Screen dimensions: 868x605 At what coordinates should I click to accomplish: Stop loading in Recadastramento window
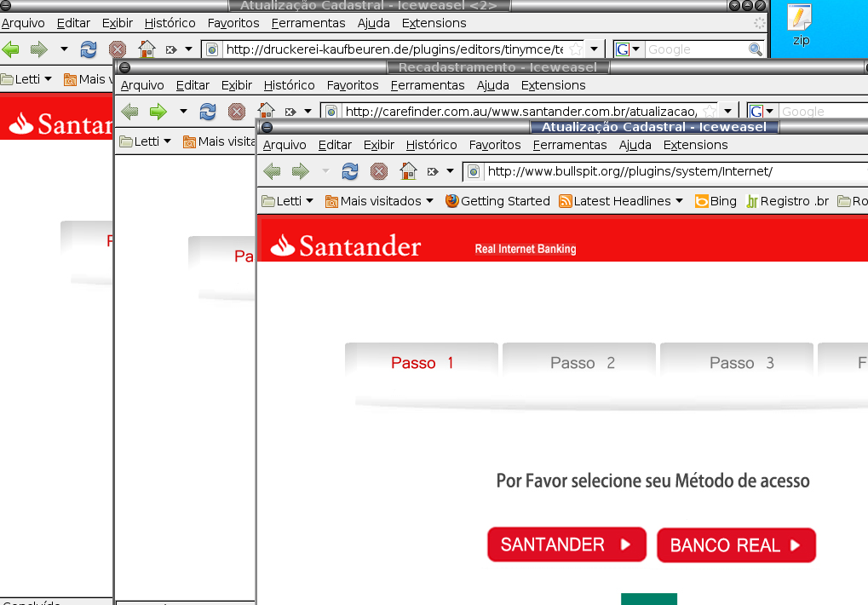236,112
